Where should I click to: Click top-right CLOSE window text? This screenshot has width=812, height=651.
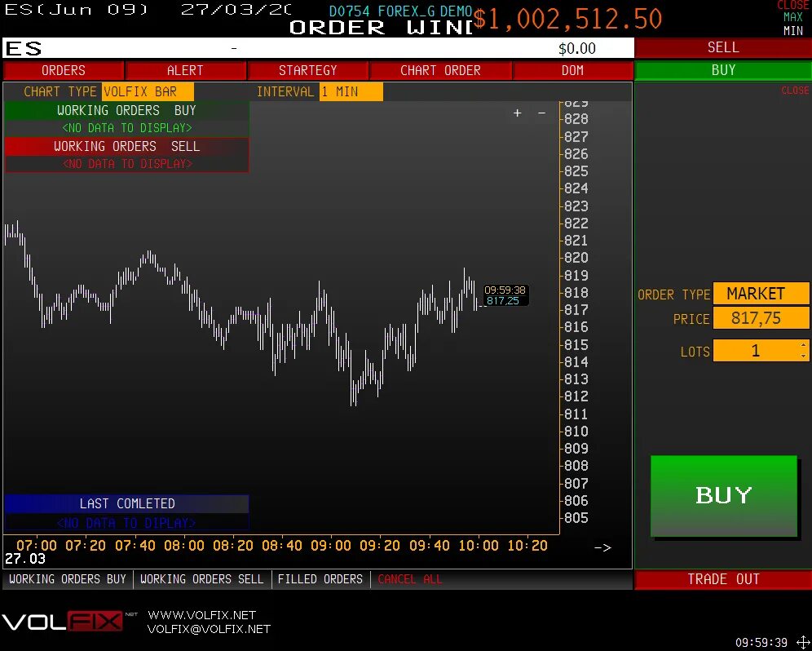(793, 5)
